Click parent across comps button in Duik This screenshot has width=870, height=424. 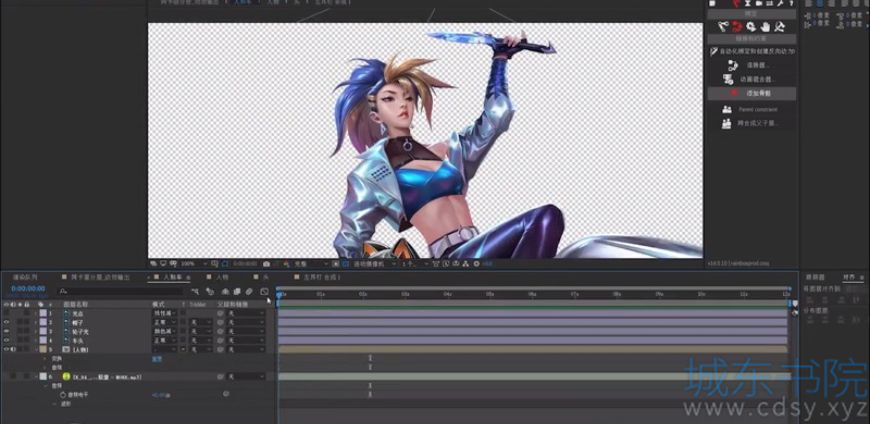point(752,124)
